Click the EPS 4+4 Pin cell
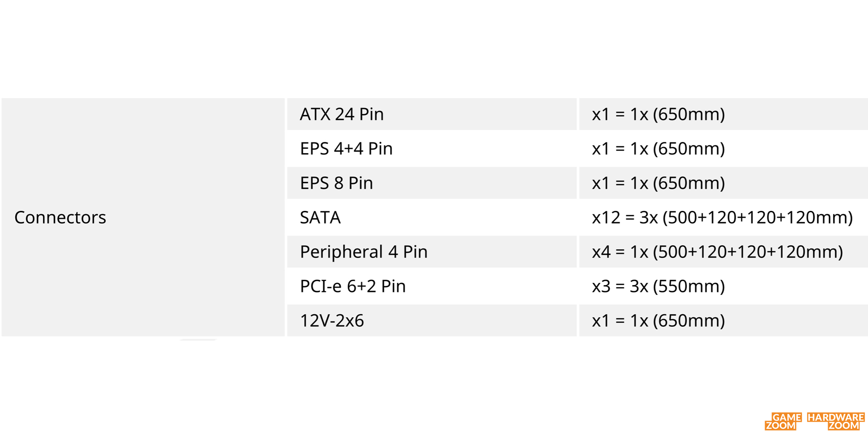This screenshot has width=868, height=434. click(432, 148)
